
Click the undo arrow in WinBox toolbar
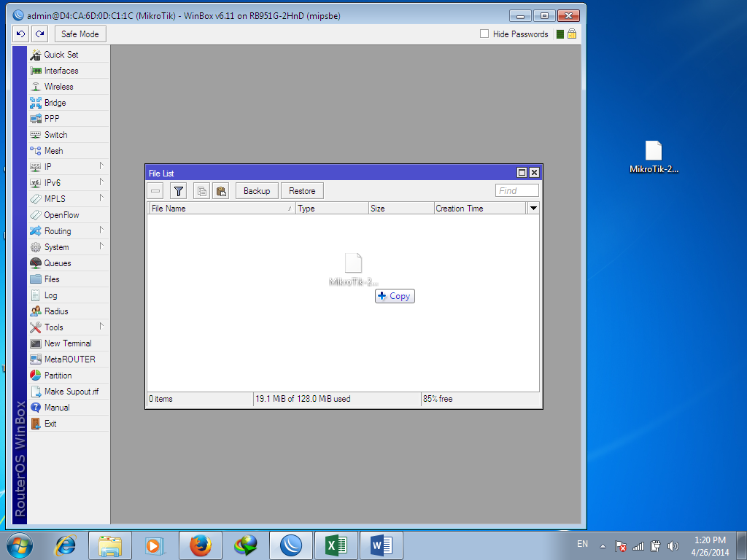point(20,34)
